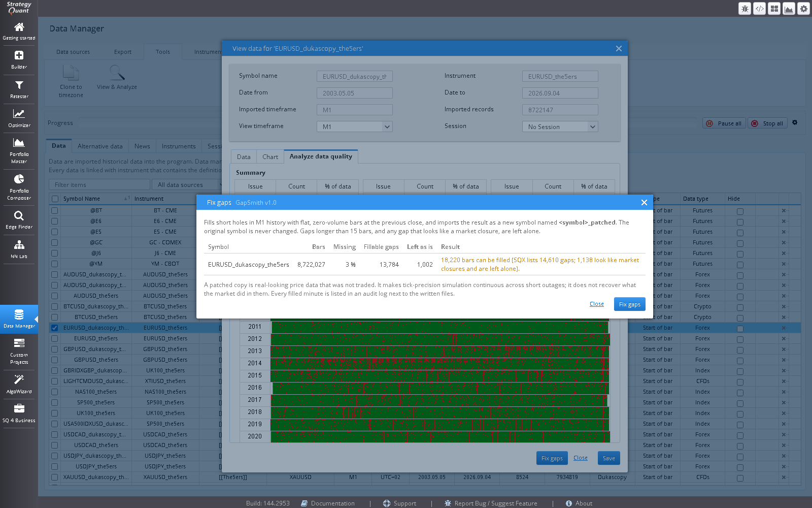The width and height of the screenshot is (812, 508).
Task: Click Close link in GapSmith dialog
Action: tap(597, 304)
